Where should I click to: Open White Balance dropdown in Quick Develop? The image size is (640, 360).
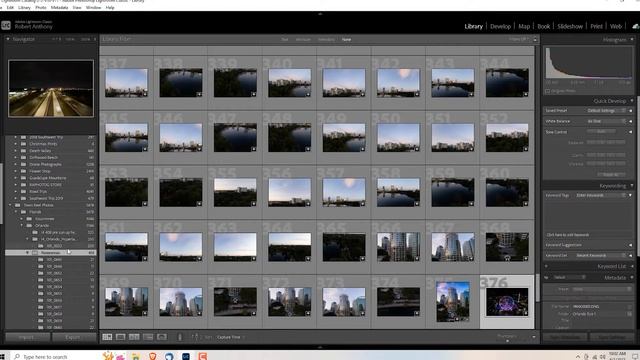(606, 121)
